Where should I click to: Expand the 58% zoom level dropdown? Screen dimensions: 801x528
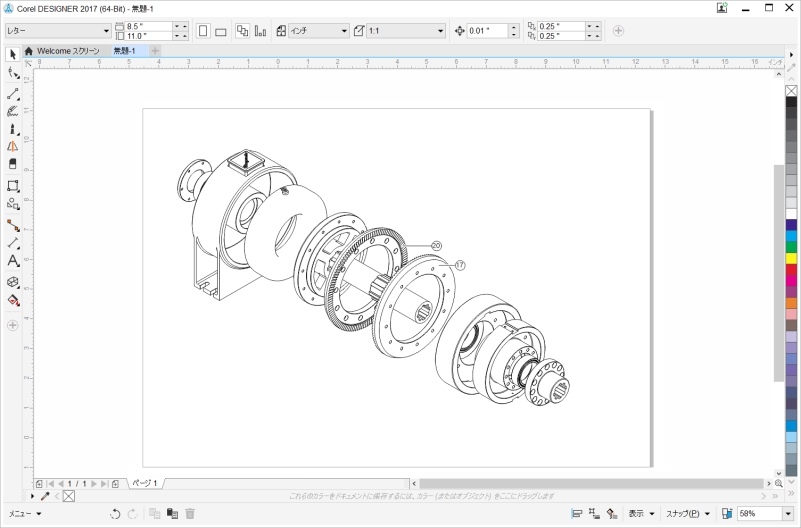(x=787, y=514)
